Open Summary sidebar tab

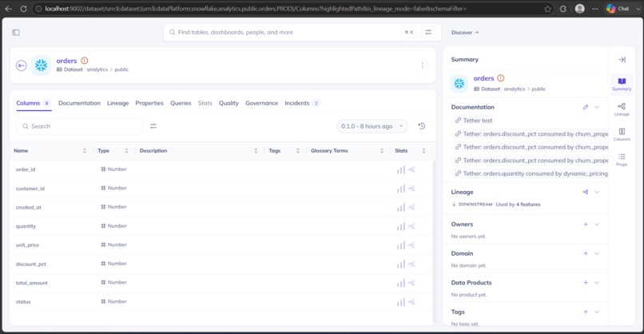coord(622,84)
